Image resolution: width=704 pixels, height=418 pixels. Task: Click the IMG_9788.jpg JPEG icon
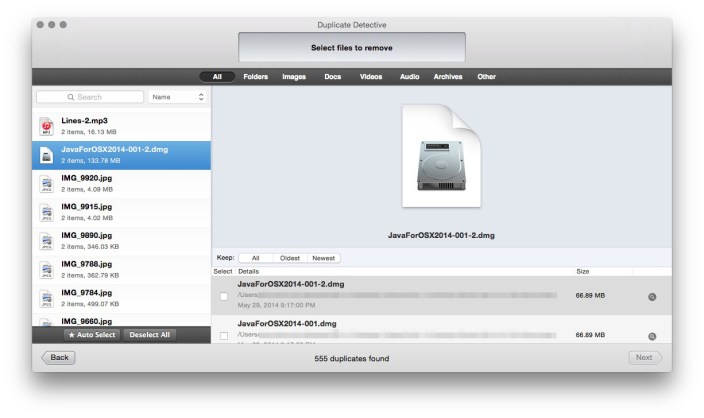click(x=46, y=269)
